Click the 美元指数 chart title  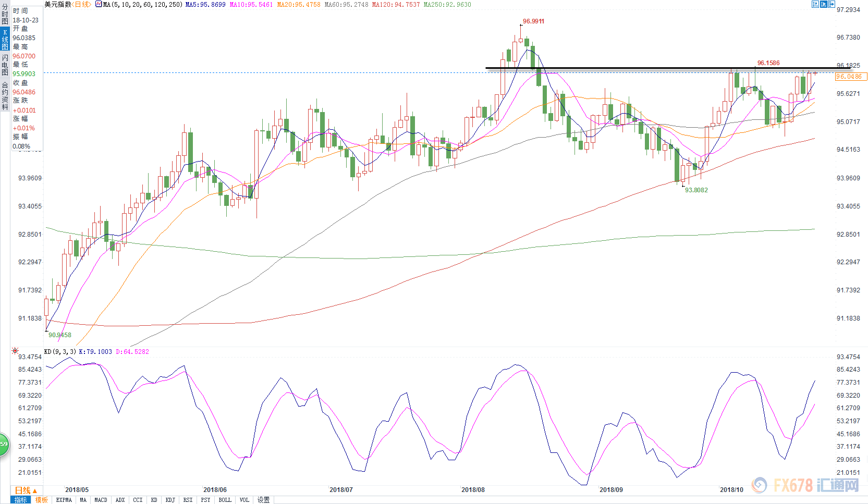coord(58,4)
